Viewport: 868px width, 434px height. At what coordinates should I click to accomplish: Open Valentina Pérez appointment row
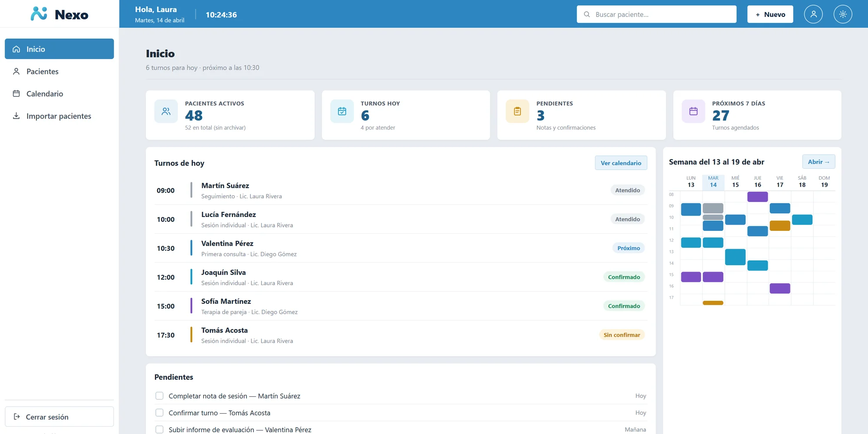click(401, 248)
